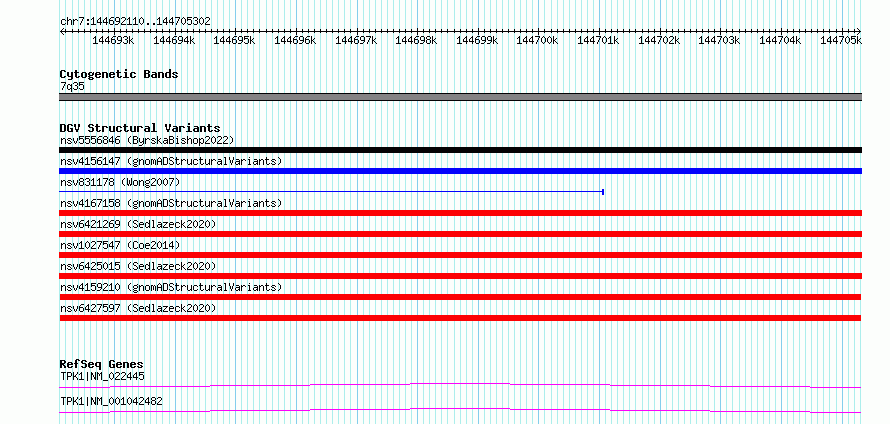This screenshot has width=890, height=424.
Task: Click the 144704k ruler position
Action: point(780,40)
